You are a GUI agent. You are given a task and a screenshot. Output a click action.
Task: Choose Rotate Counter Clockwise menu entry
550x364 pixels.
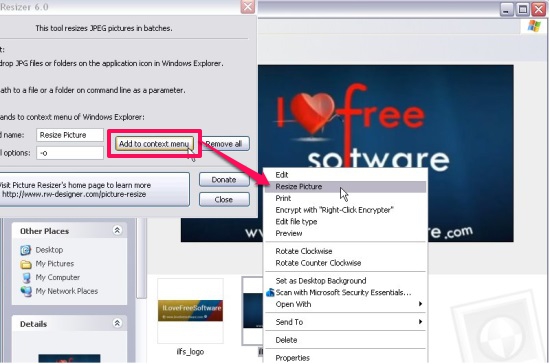[x=346, y=263]
